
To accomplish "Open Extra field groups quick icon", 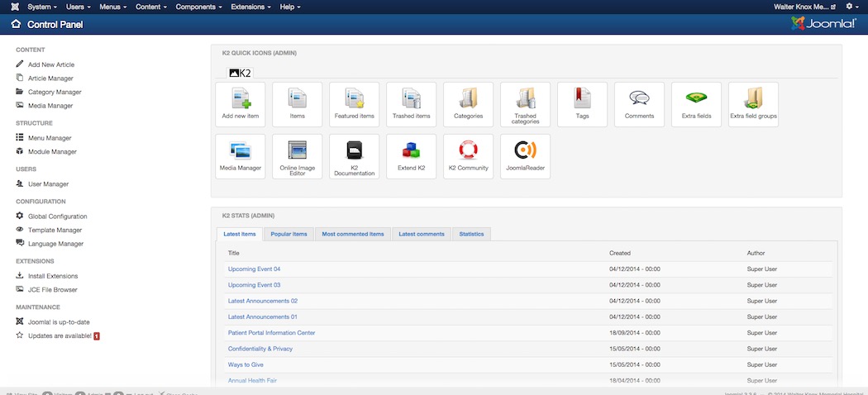I will pyautogui.click(x=753, y=105).
